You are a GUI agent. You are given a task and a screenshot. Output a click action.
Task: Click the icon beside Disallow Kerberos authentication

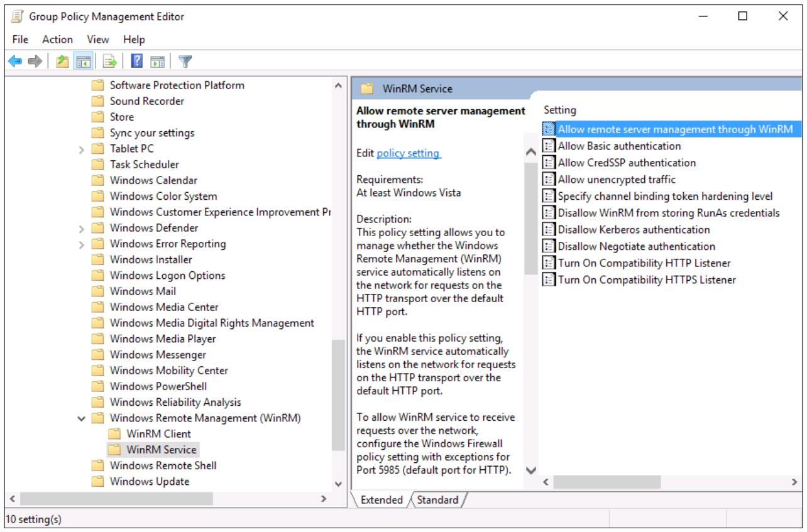point(549,229)
